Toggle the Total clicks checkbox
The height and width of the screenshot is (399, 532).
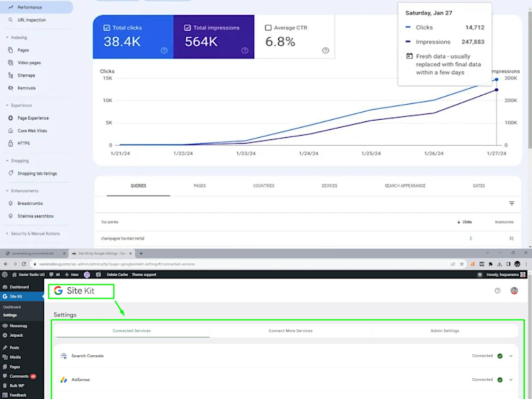106,28
